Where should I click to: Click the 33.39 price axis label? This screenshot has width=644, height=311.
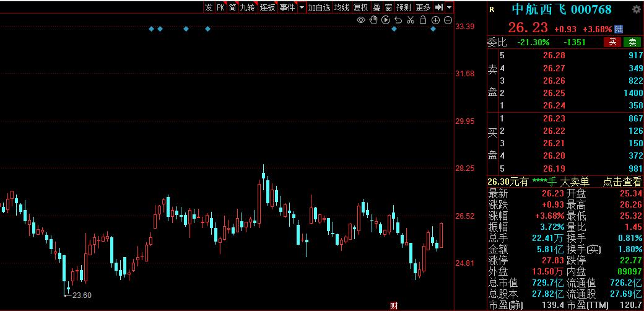coord(465,26)
